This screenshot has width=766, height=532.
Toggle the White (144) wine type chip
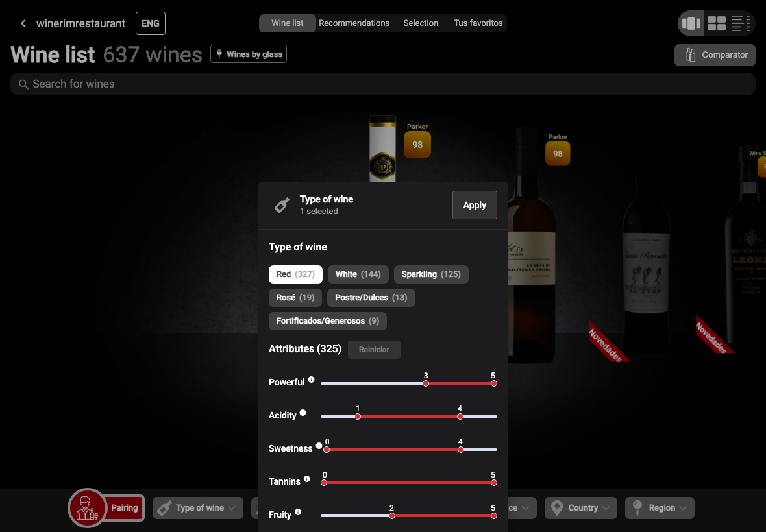click(x=358, y=274)
